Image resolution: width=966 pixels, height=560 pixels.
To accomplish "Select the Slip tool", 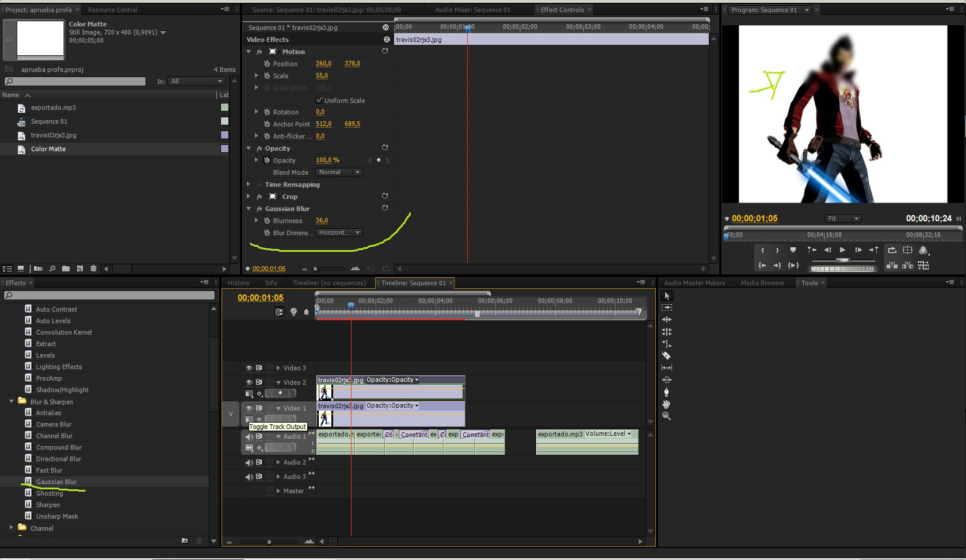I will pyautogui.click(x=667, y=368).
